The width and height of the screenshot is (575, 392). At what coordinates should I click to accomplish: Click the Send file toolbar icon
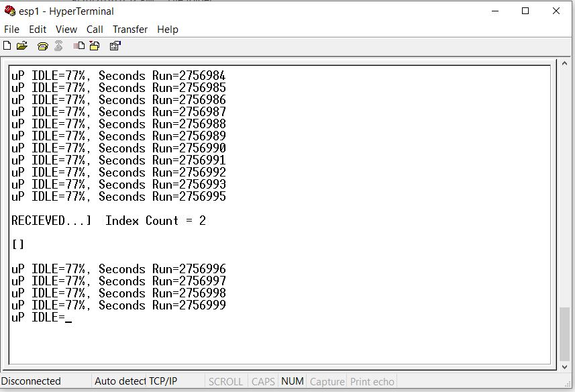79,46
